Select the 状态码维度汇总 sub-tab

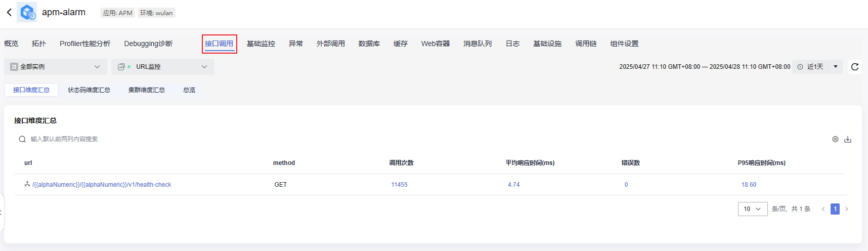(x=89, y=90)
